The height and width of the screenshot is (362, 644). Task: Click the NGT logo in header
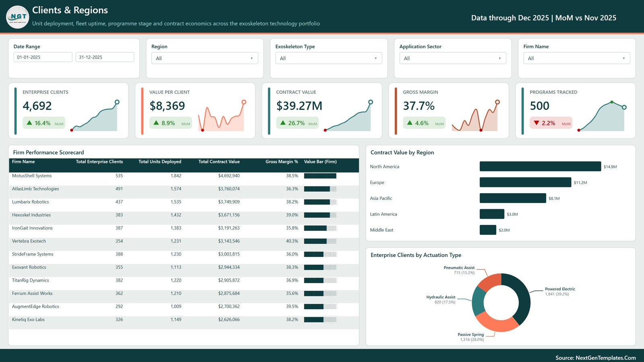[x=18, y=17]
